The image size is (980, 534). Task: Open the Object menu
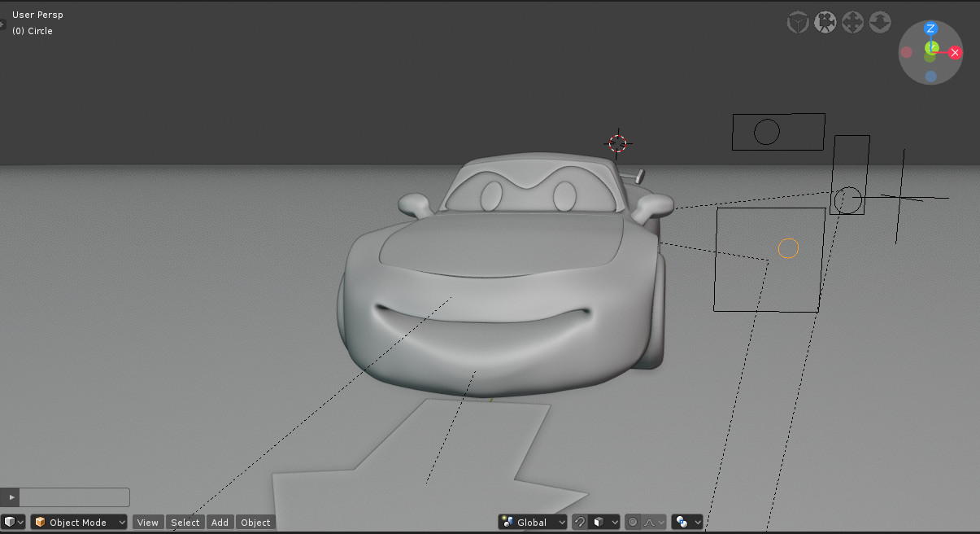click(x=255, y=522)
